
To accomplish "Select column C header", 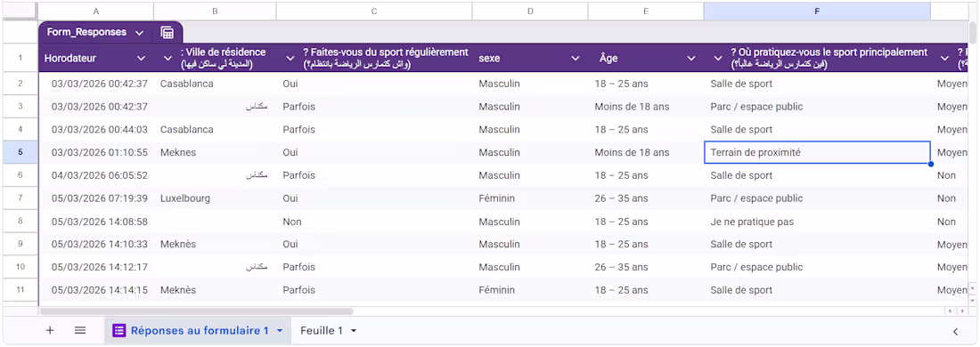I will (x=374, y=12).
